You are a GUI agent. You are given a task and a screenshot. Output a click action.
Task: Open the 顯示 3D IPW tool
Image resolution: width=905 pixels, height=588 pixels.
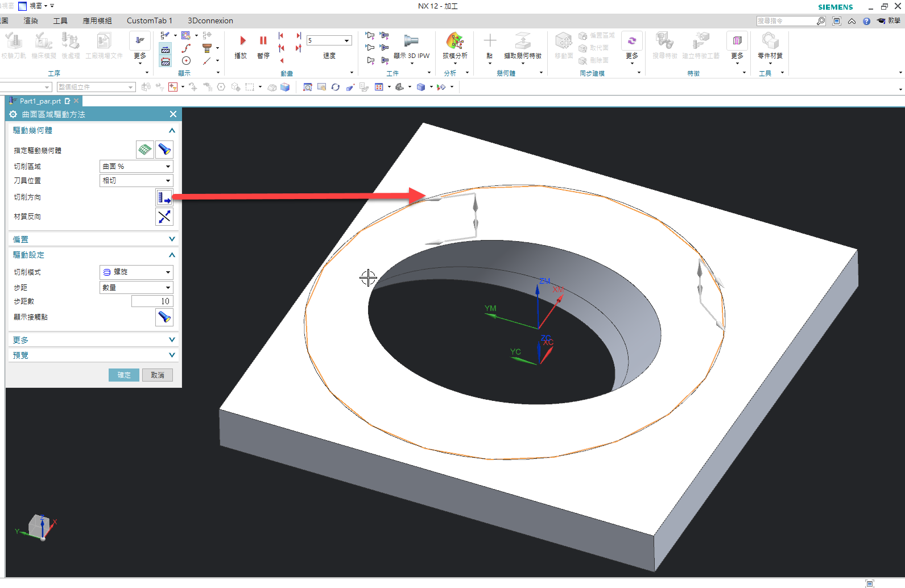(411, 47)
